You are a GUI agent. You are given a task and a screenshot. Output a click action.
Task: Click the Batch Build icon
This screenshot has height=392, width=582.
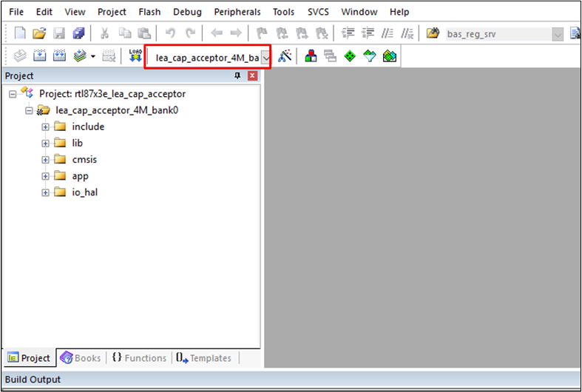point(80,56)
